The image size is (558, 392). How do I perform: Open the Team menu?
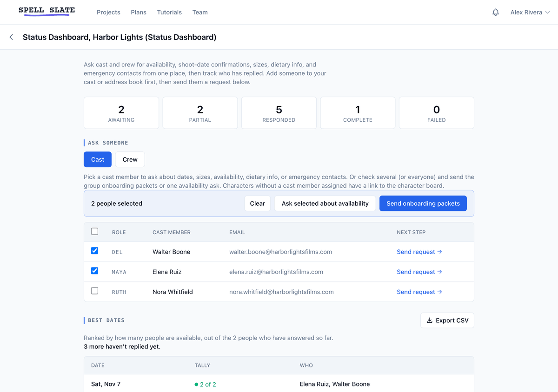click(x=200, y=13)
